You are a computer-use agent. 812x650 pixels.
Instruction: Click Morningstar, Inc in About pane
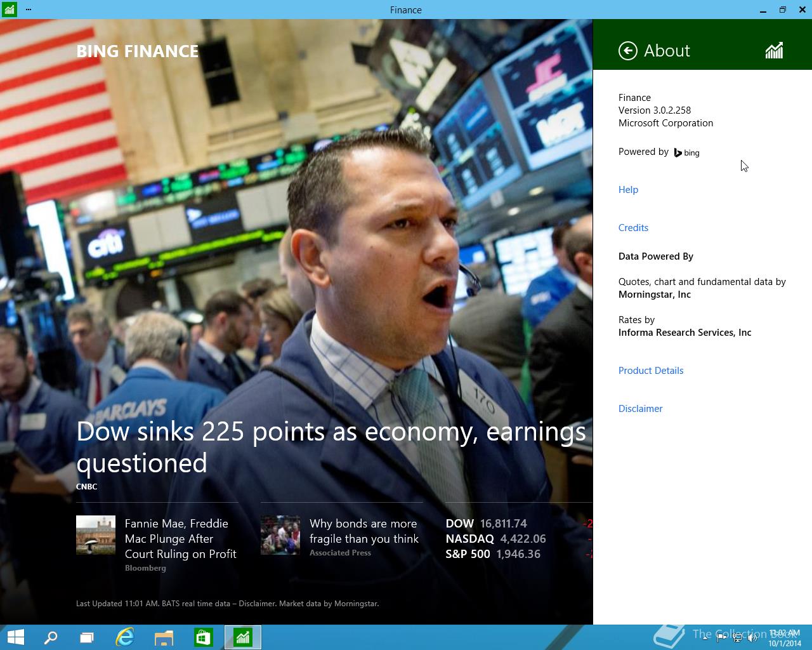(655, 295)
